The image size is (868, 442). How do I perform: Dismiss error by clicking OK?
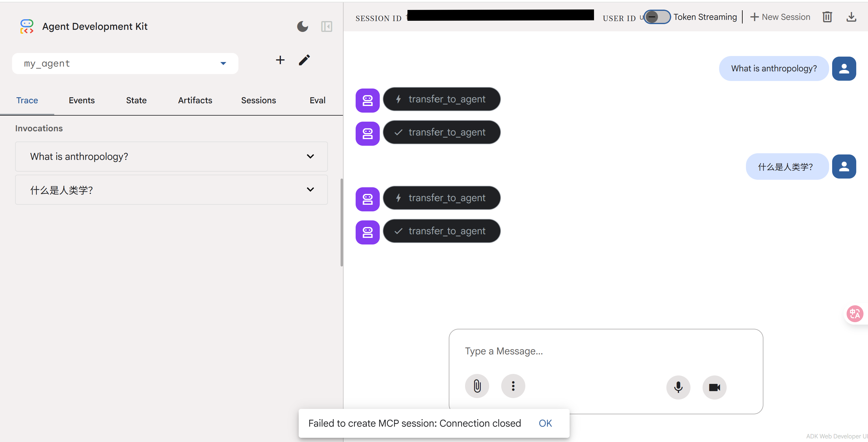545,423
